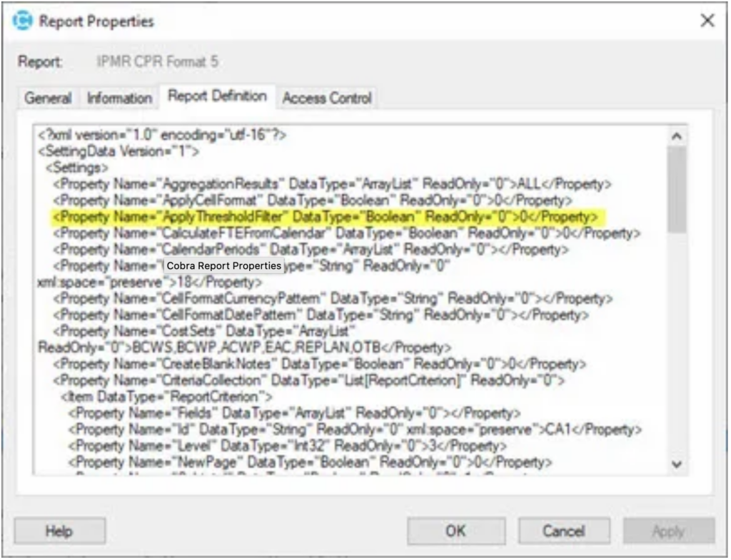Viewport: 731px width, 560px height.
Task: Click the xml version declaration line
Action: pos(162,135)
